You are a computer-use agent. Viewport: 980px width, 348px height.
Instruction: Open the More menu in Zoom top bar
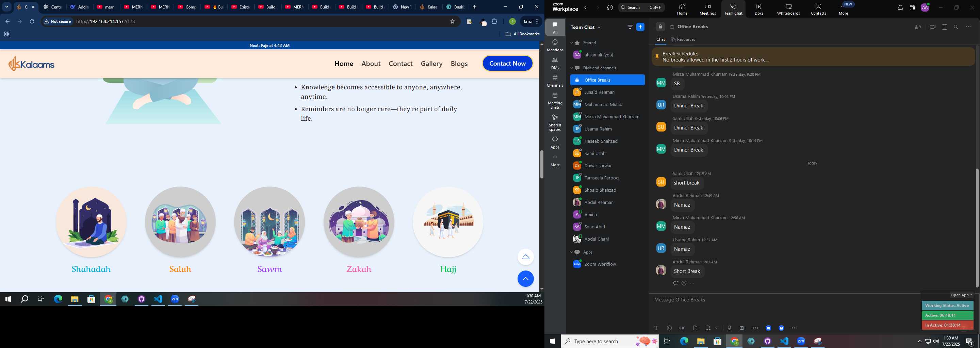click(844, 9)
